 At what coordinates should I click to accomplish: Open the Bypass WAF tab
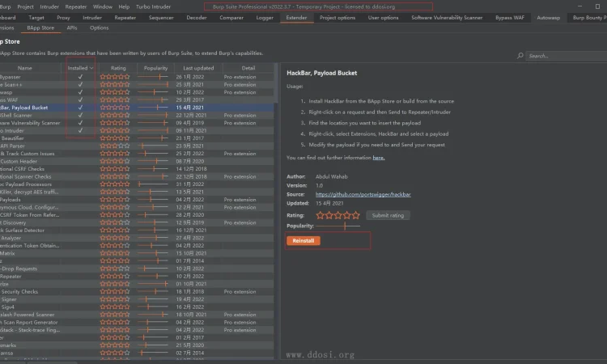tap(510, 18)
